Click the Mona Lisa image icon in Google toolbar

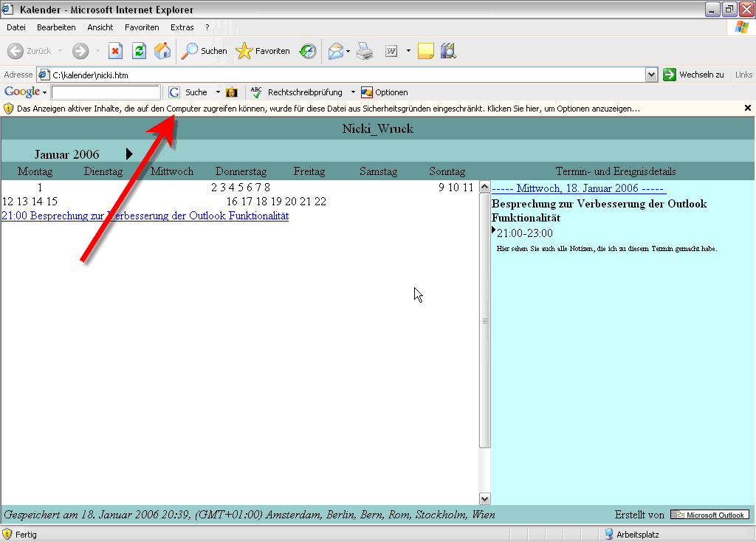tap(232, 92)
